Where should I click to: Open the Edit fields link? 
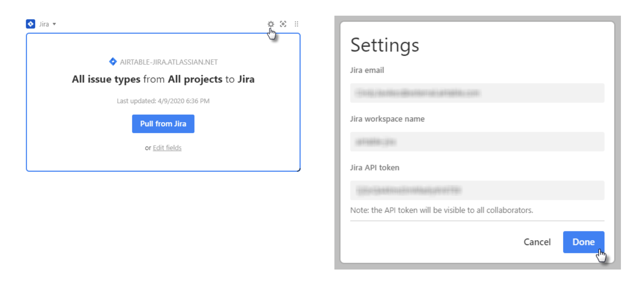pos(167,148)
